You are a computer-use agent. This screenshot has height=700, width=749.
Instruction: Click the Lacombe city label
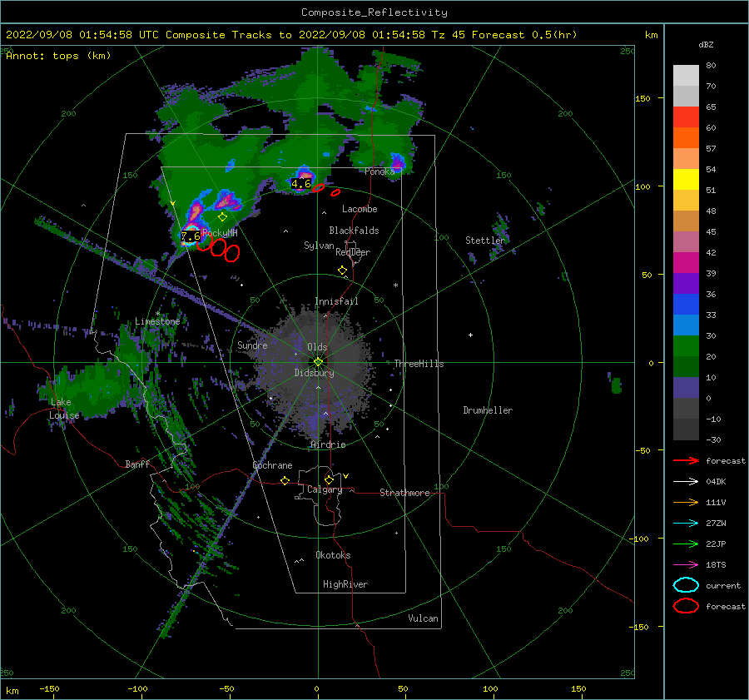pyautogui.click(x=360, y=209)
